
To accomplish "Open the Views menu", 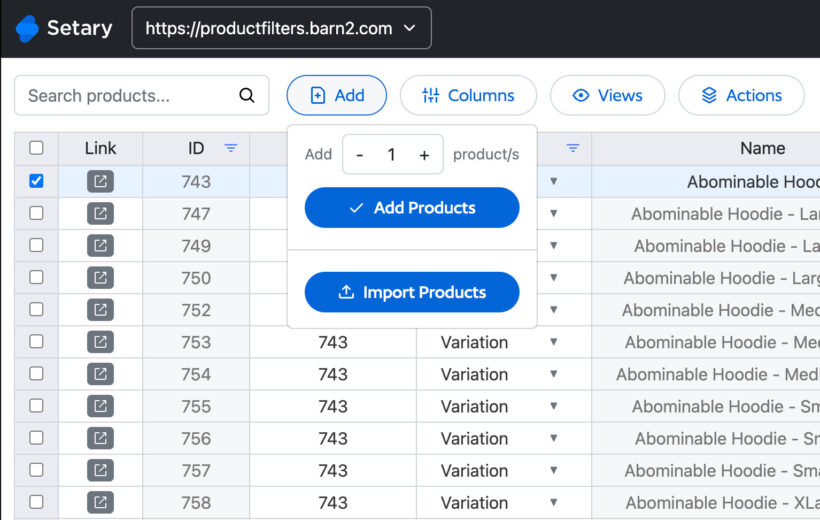I will coord(606,96).
